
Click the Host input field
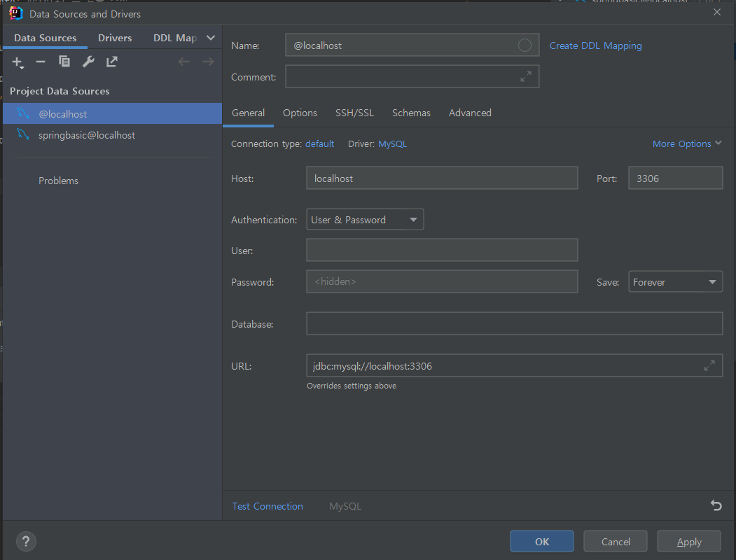[442, 178]
